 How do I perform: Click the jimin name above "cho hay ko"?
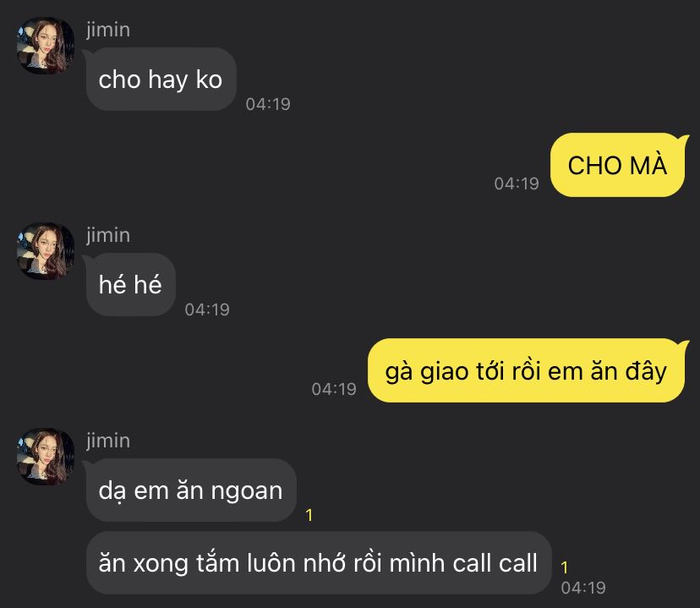point(108,30)
